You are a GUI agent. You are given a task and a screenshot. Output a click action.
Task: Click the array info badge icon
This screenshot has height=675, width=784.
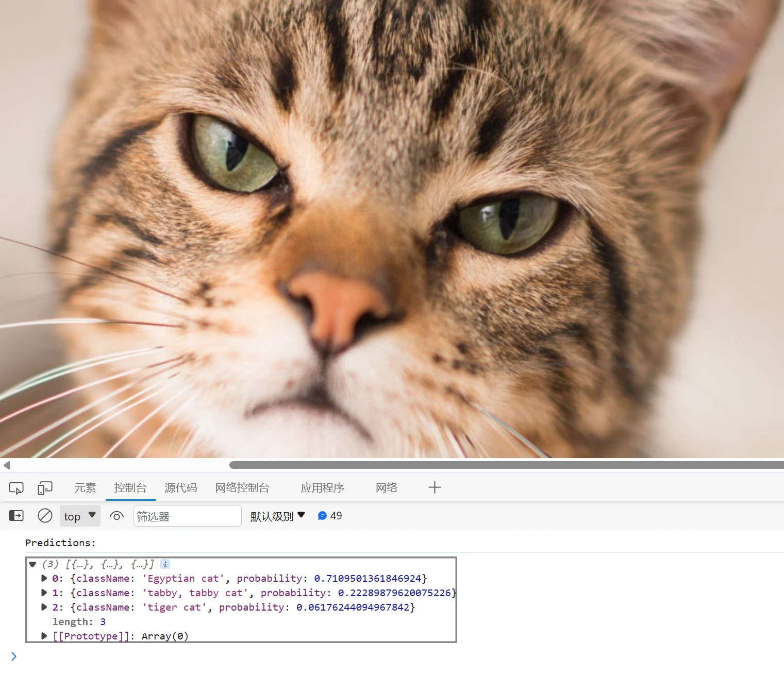coord(165,564)
